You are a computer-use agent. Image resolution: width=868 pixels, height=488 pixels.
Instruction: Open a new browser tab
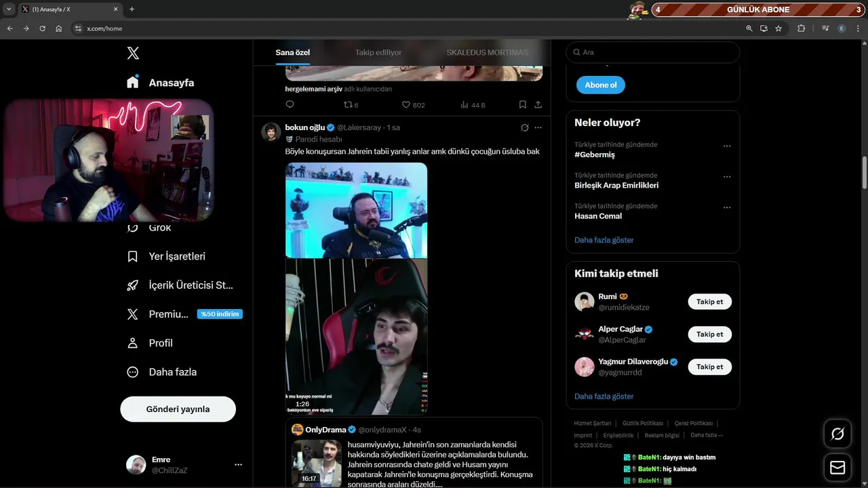[x=132, y=9]
